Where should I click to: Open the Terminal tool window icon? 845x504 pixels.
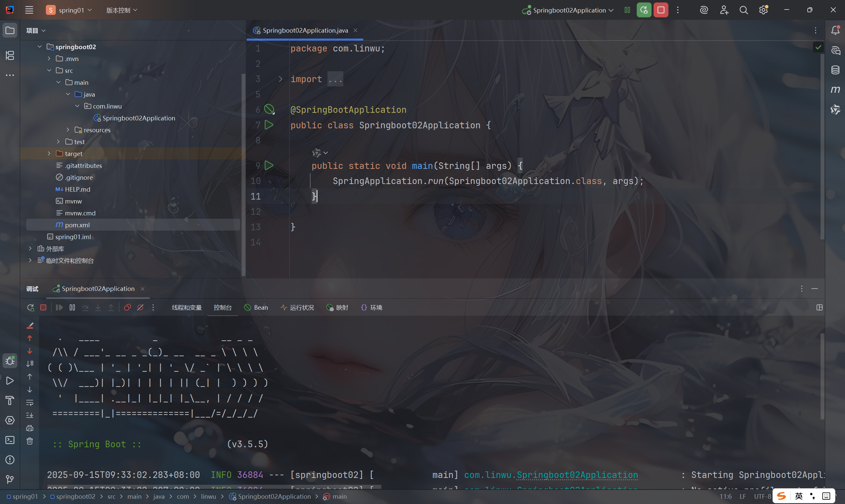(x=10, y=440)
